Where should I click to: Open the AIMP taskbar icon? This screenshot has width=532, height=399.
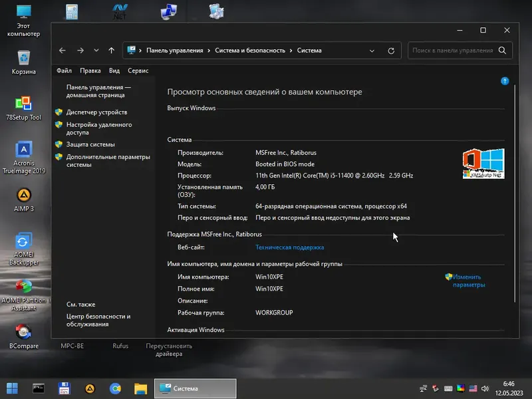[90, 388]
